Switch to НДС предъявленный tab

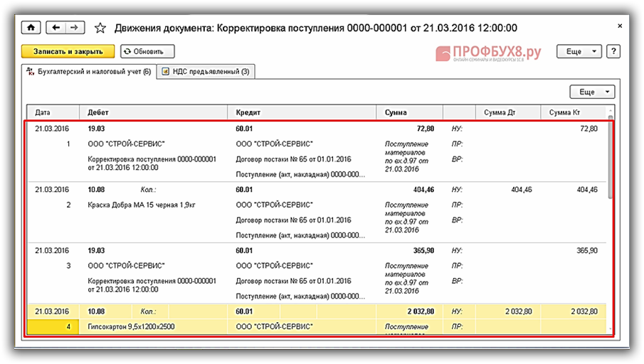[x=206, y=71]
